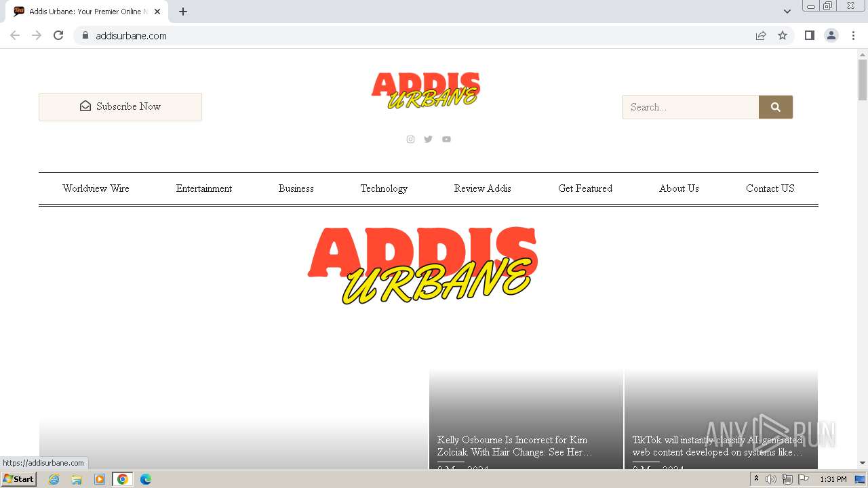The height and width of the screenshot is (488, 868).
Task: Show hidden system tray icons
Action: (x=756, y=479)
